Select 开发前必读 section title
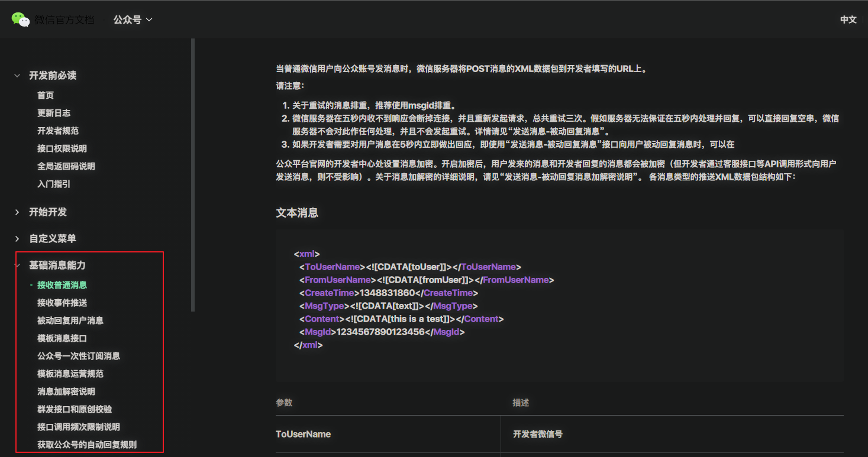Screen dimensions: 868x457 pyautogui.click(x=53, y=76)
